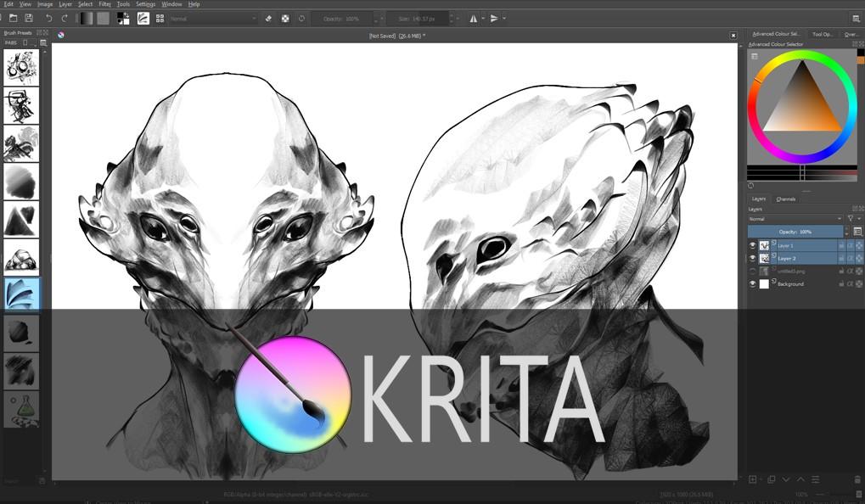Click the Undo arrow icon
The height and width of the screenshot is (504, 865).
pos(48,18)
